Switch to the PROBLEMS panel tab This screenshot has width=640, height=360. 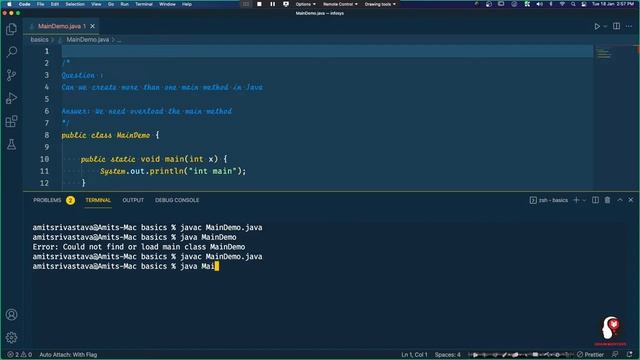pos(47,200)
